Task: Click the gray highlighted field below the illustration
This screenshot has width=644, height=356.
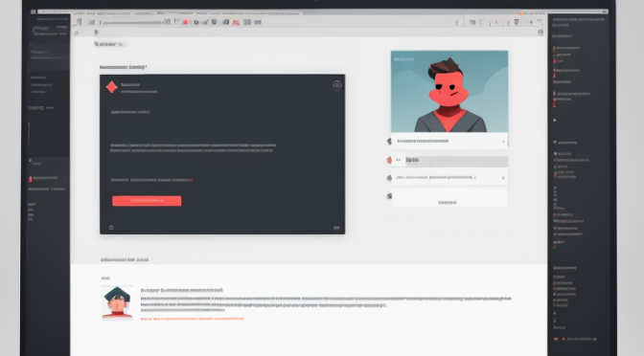Action: point(456,161)
